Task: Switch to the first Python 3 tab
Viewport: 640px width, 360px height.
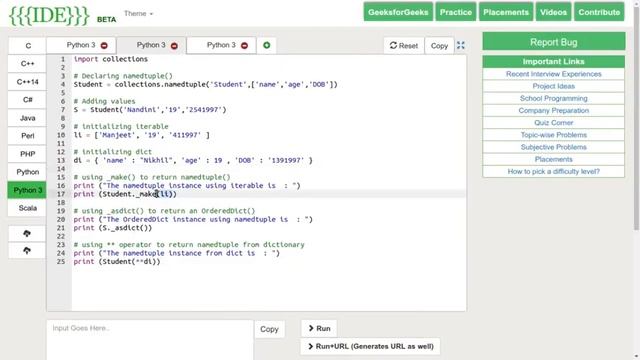Action: (x=81, y=45)
